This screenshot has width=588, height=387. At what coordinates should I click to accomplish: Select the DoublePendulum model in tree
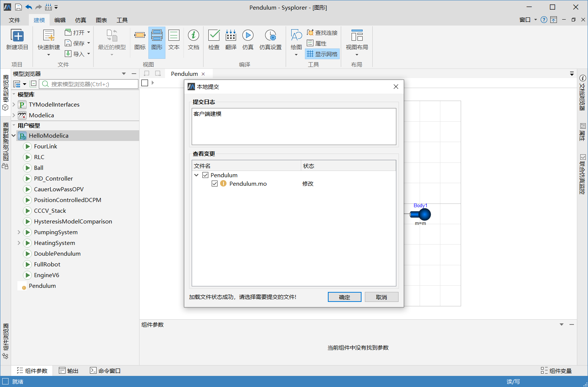(57, 253)
